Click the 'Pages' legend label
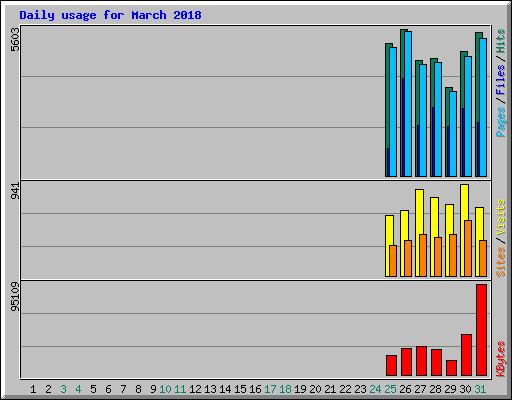This screenshot has height=400, width=512. (501, 122)
